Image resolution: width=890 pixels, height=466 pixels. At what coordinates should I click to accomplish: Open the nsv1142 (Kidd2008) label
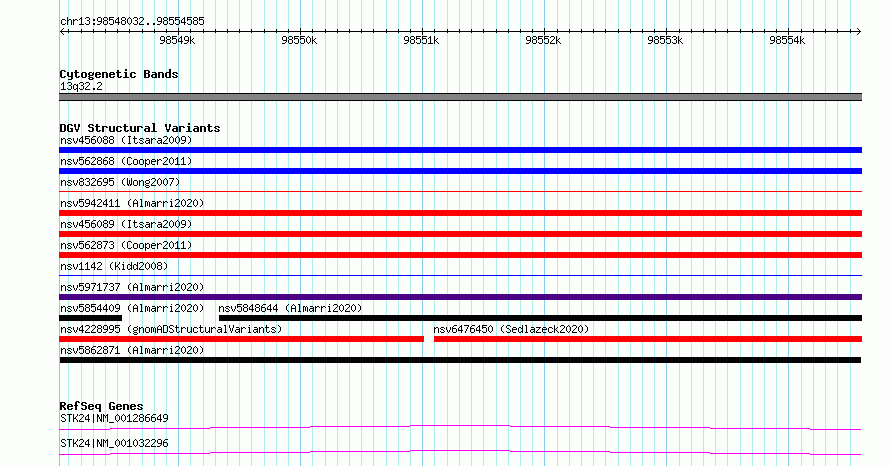tap(114, 266)
